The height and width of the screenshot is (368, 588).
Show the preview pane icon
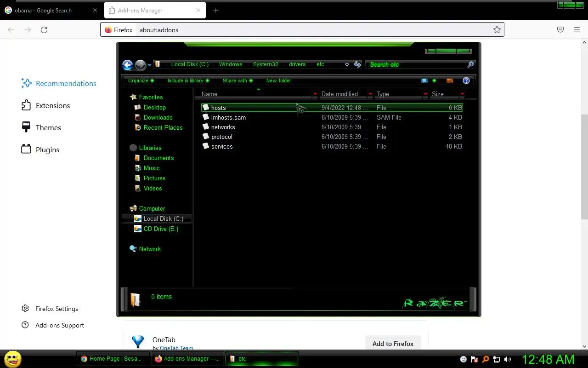[450, 80]
